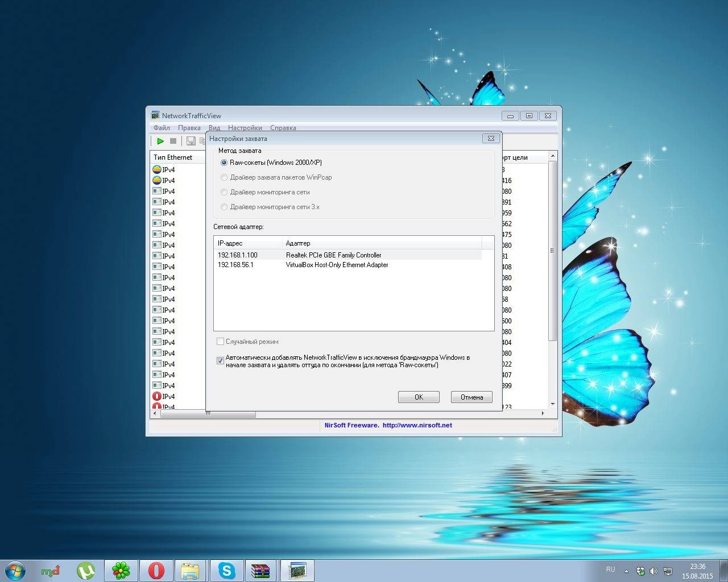
Task: Click NetworkTrafficView title bar app icon
Action: (155, 115)
